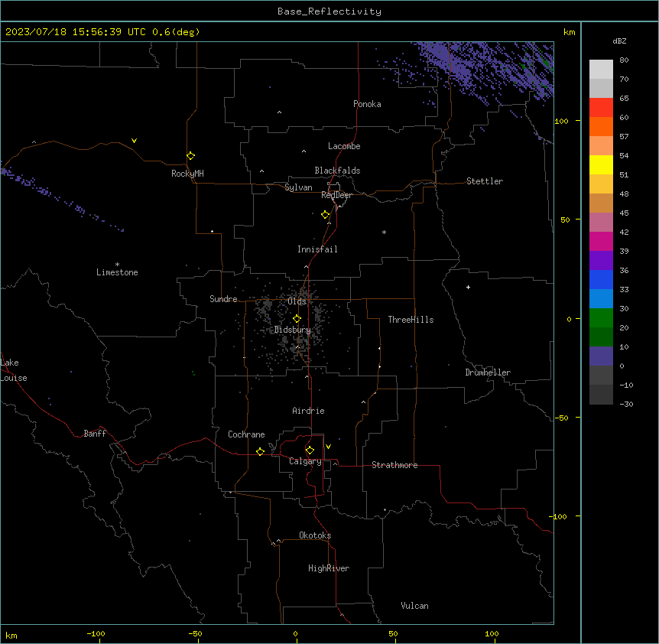The width and height of the screenshot is (659, 644).
Task: Select the bright yellow swatch in dBZ legend
Action: click(601, 164)
